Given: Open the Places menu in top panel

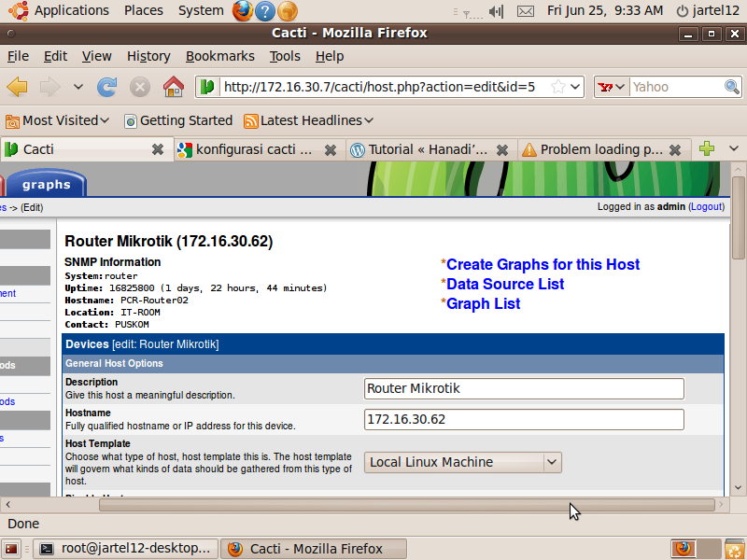Looking at the screenshot, I should coord(144,10).
